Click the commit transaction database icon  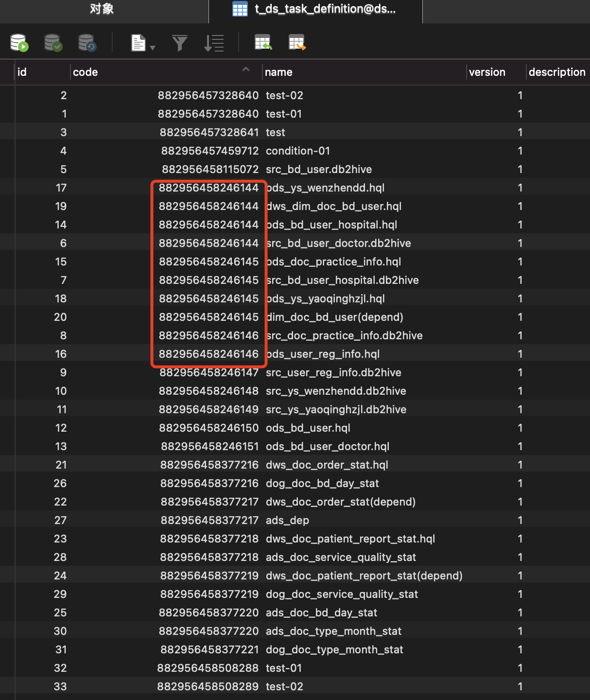[53, 43]
